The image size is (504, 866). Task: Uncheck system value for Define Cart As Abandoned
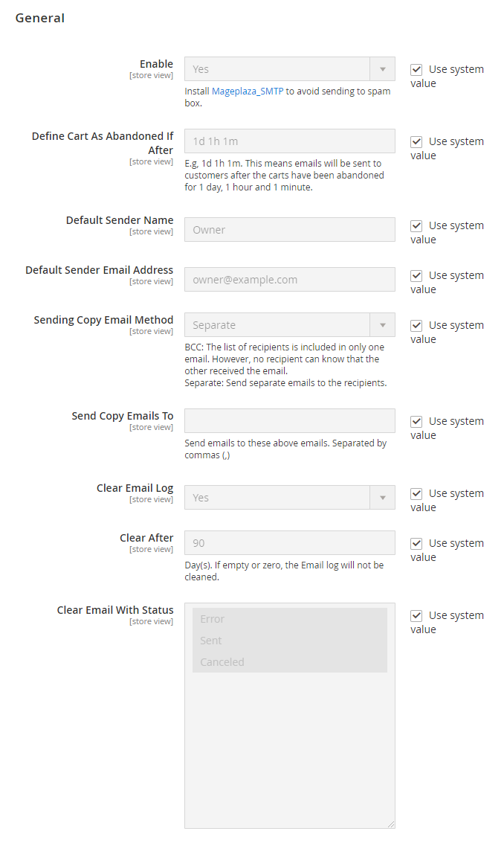tap(416, 141)
